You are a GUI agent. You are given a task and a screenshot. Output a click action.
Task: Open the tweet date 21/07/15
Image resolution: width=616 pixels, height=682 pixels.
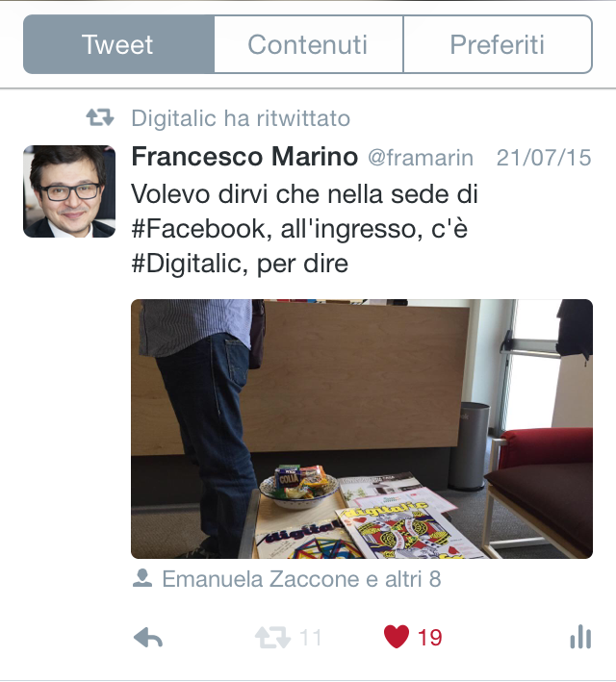(x=544, y=158)
